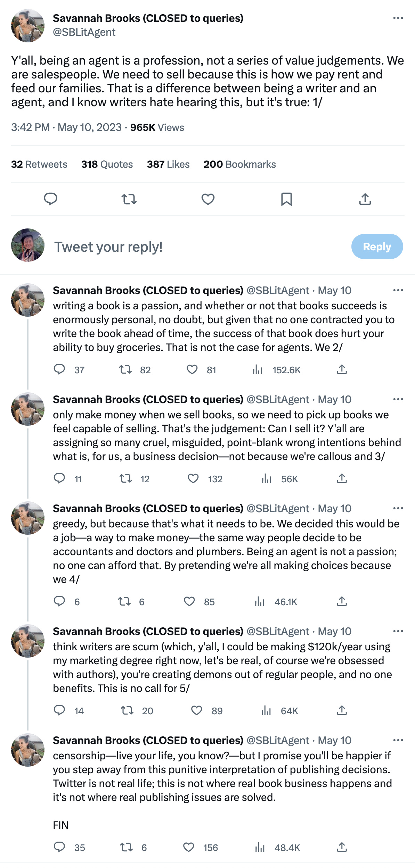The height and width of the screenshot is (868, 415).
Task: Bookmark the main tweet
Action: point(287,199)
